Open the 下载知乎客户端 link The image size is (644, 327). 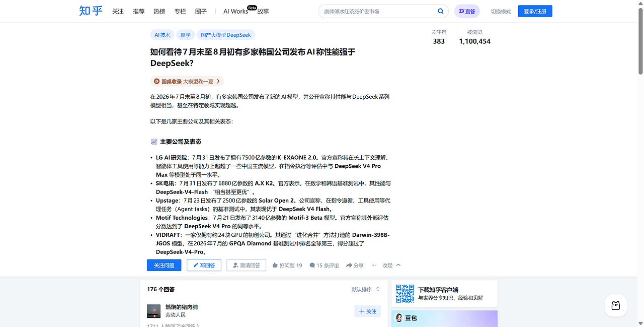pos(438,290)
